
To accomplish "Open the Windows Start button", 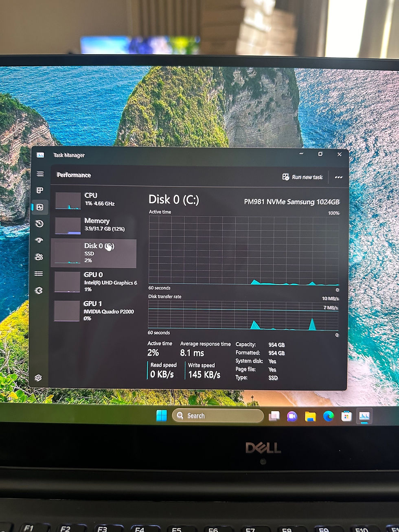I will [x=162, y=416].
